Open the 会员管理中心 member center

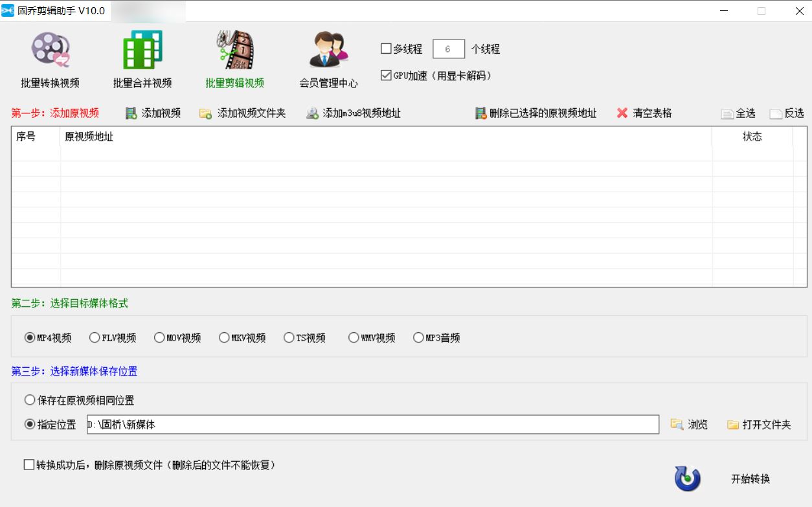point(329,58)
